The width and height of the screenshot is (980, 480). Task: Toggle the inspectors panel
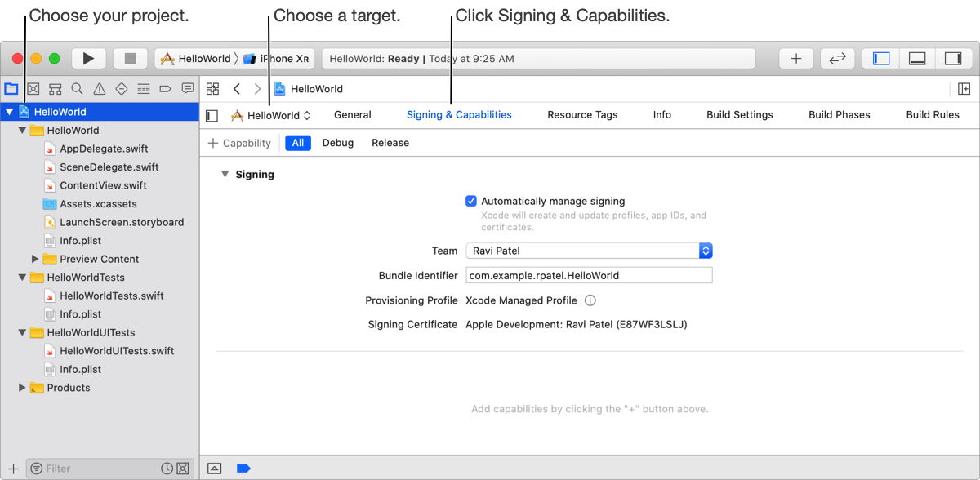click(953, 58)
